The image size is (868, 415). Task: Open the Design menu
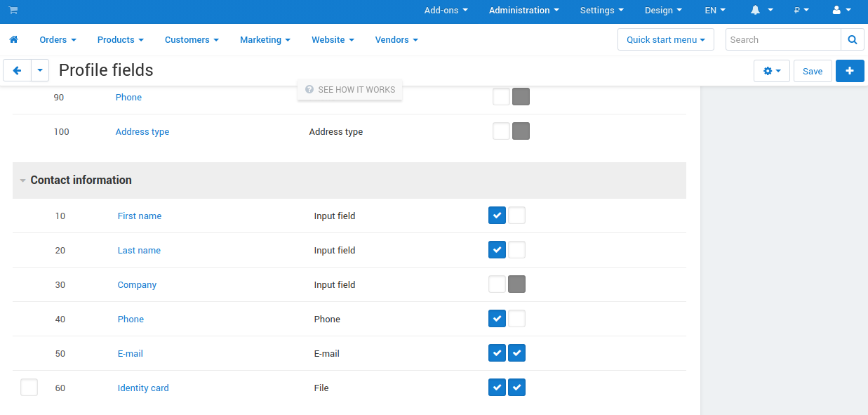click(664, 11)
